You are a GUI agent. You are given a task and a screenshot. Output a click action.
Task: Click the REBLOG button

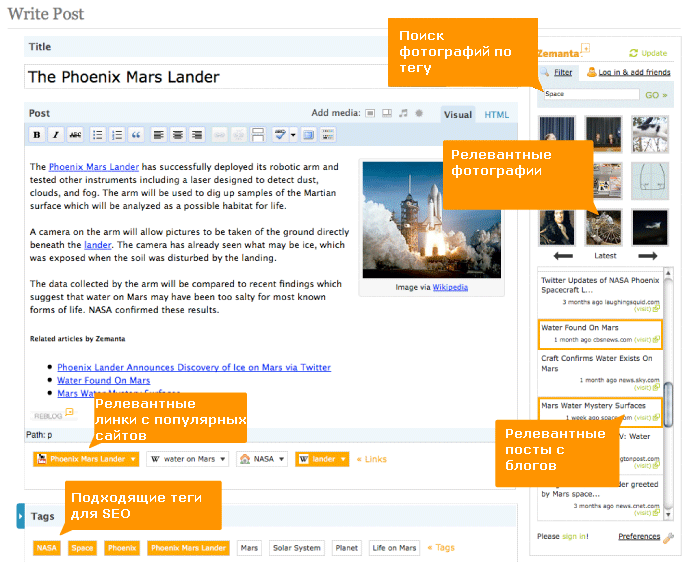pos(52,415)
